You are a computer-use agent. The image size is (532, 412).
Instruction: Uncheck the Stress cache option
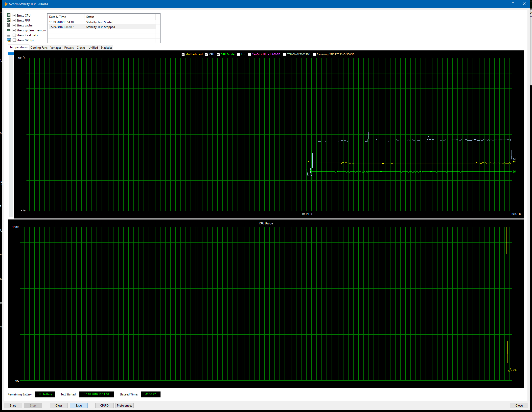pos(14,25)
